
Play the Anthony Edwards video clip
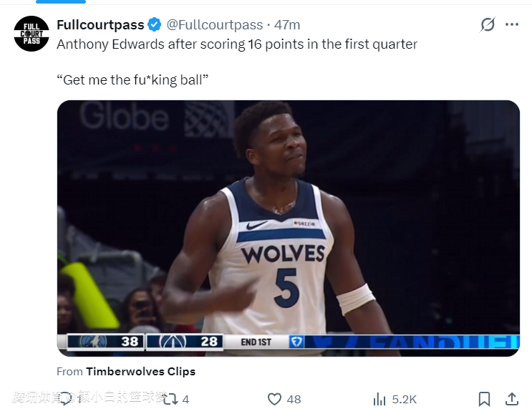(288, 228)
